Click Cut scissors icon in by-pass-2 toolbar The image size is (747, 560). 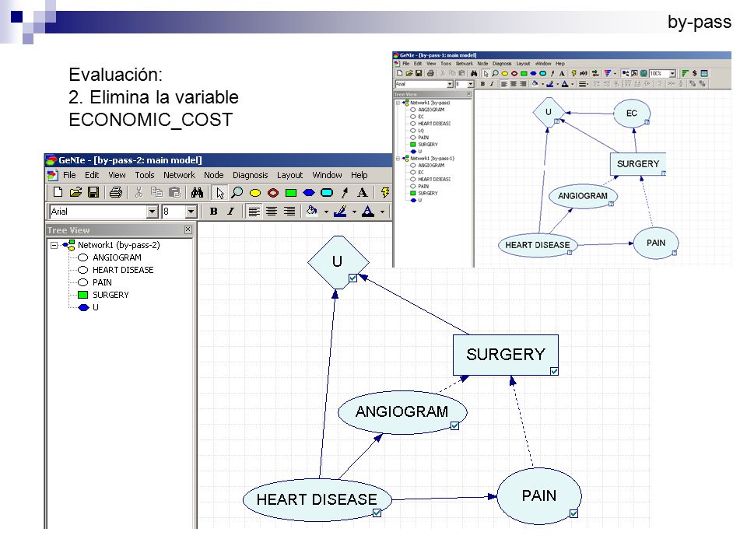[x=139, y=192]
